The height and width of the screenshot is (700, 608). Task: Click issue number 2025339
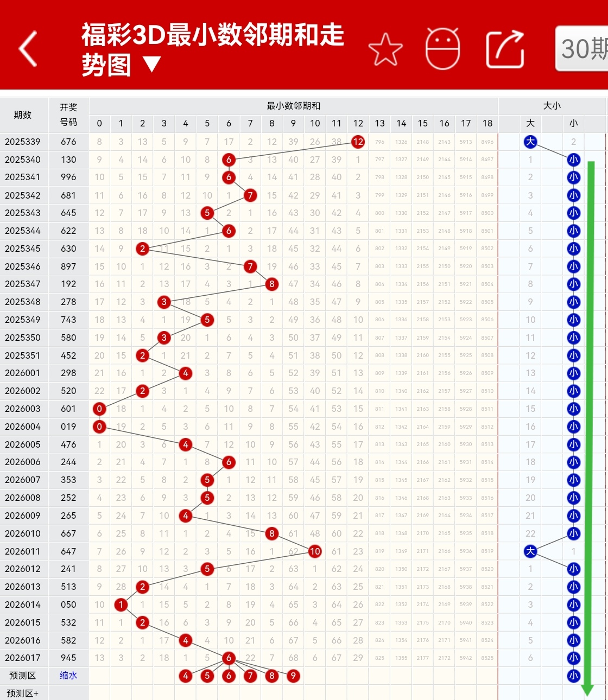click(23, 142)
